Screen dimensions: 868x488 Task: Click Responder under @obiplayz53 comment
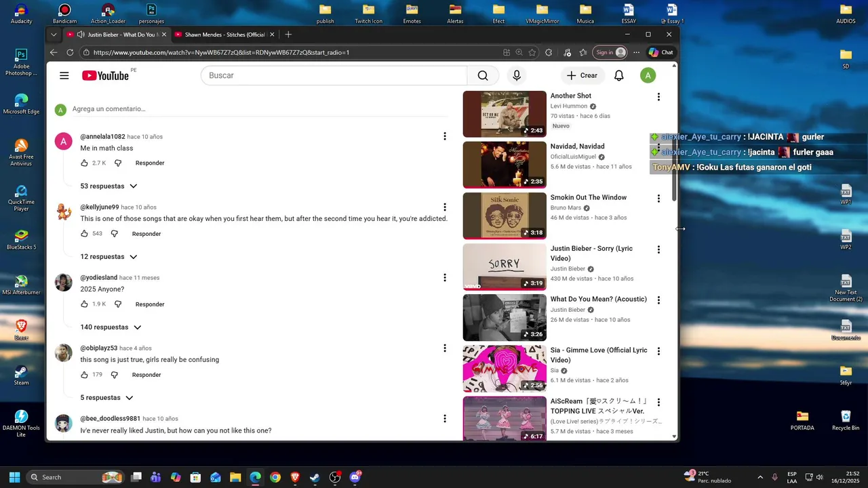(x=146, y=374)
